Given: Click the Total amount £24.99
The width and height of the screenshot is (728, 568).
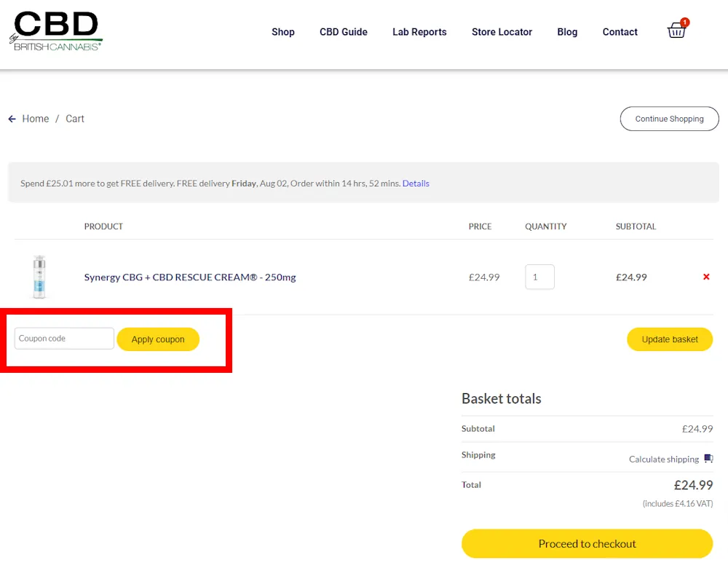Looking at the screenshot, I should point(693,485).
